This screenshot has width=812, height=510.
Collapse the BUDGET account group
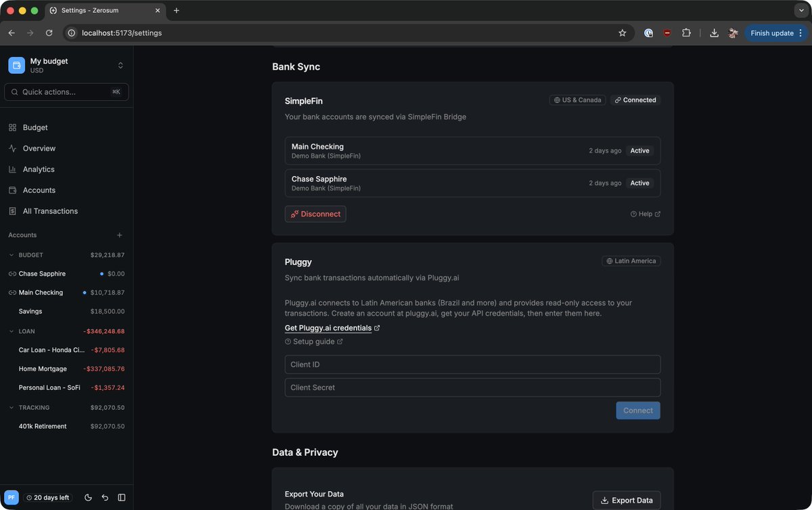click(12, 255)
